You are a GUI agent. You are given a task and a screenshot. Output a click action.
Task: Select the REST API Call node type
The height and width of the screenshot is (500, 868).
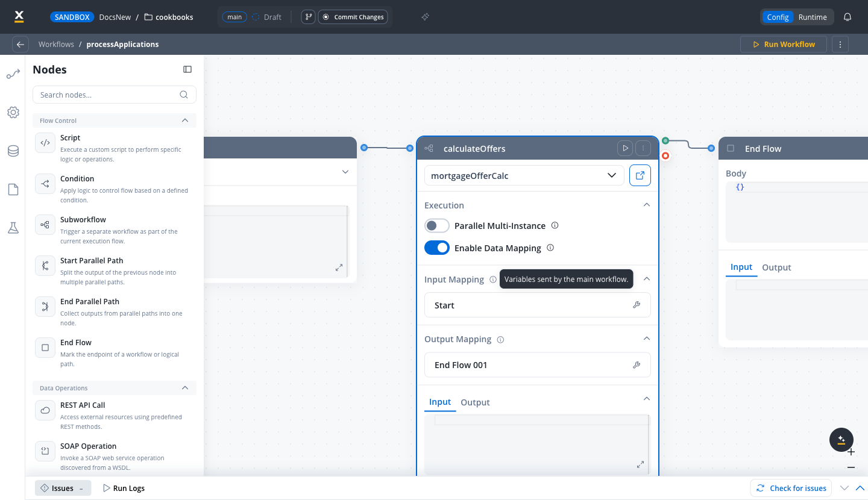pyautogui.click(x=115, y=416)
